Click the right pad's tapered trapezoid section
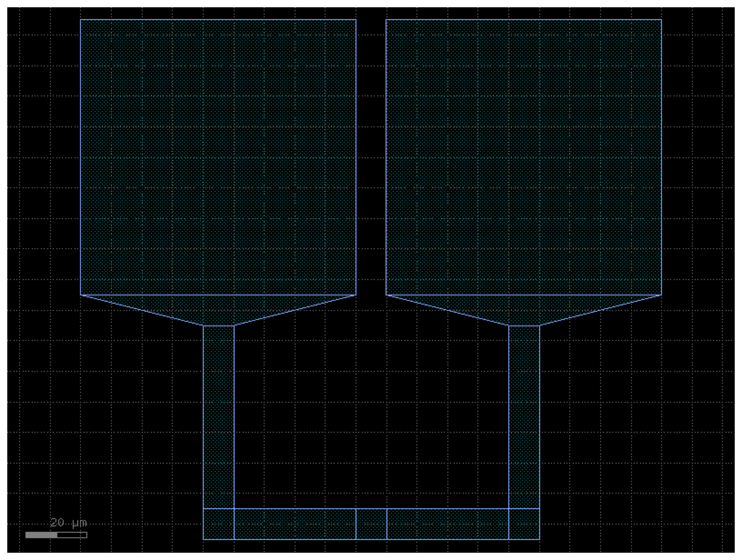Image resolution: width=742 pixels, height=560 pixels. 524,310
